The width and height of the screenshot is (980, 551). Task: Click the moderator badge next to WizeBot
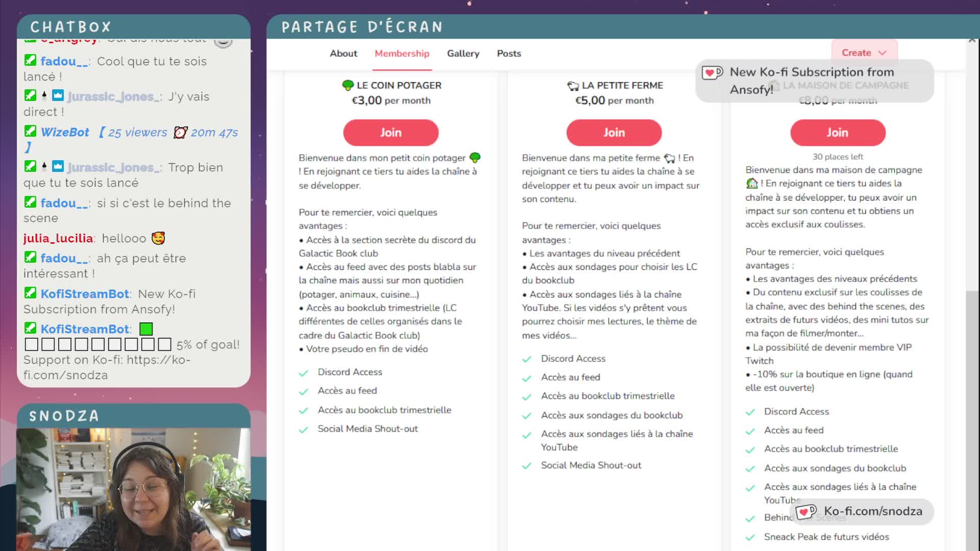30,131
